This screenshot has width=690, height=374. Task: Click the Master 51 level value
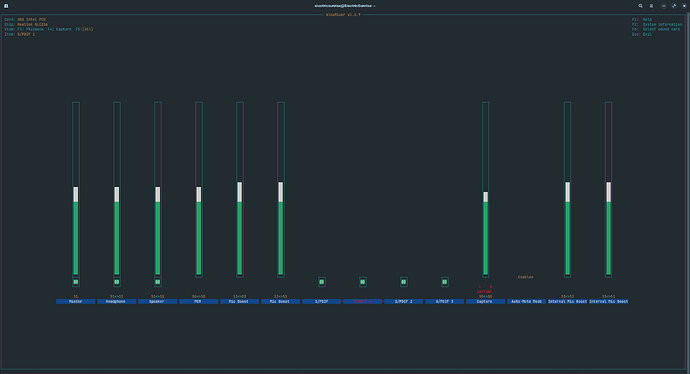(76, 297)
